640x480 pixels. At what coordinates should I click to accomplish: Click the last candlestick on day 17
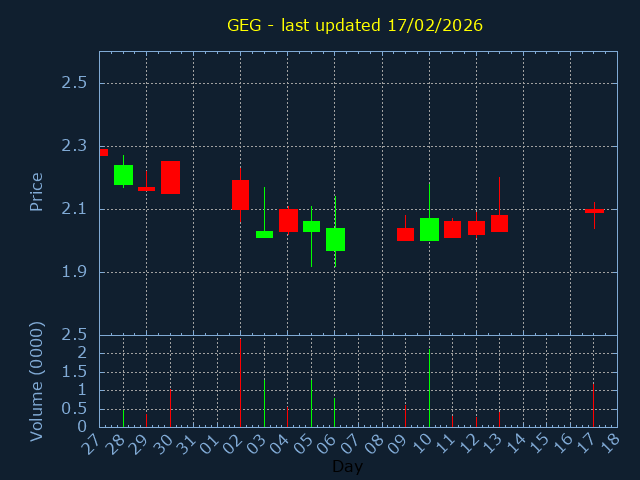point(594,211)
